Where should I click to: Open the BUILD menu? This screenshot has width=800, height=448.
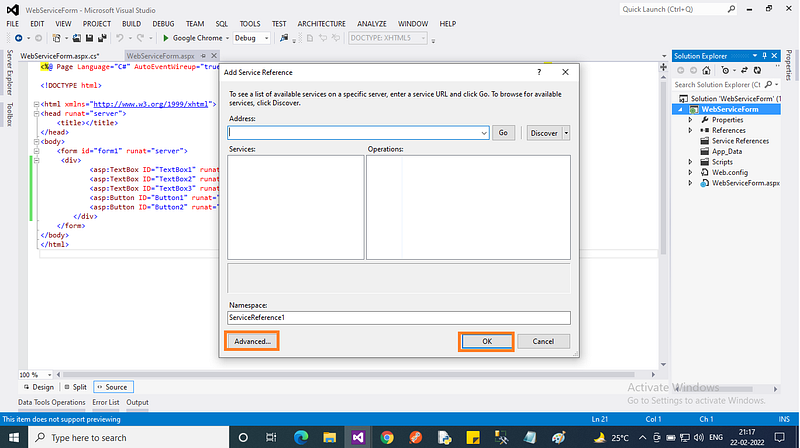pos(131,23)
